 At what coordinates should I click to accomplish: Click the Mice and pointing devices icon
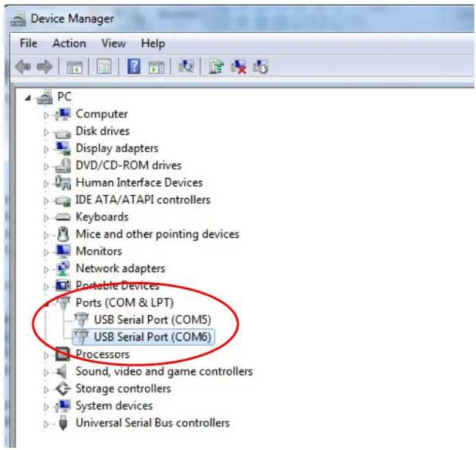[63, 234]
